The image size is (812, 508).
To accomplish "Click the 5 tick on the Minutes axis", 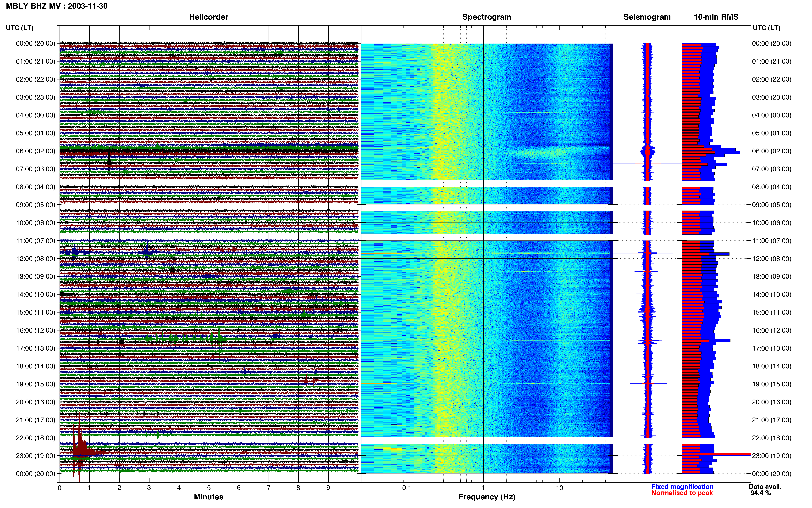I will pyautogui.click(x=209, y=488).
